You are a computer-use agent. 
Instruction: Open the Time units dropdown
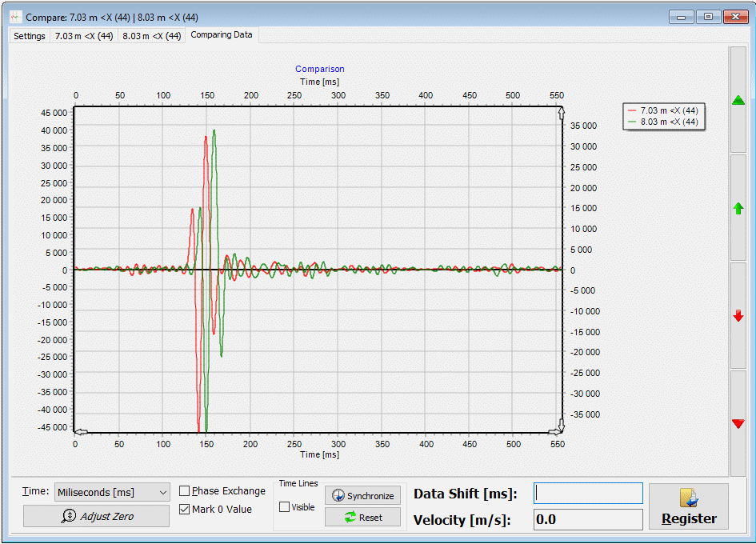111,492
